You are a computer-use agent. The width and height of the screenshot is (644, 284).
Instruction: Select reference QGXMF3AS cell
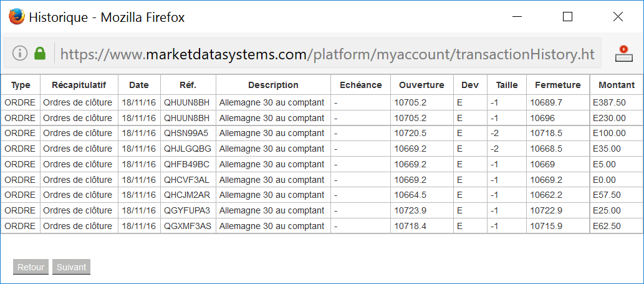187,226
